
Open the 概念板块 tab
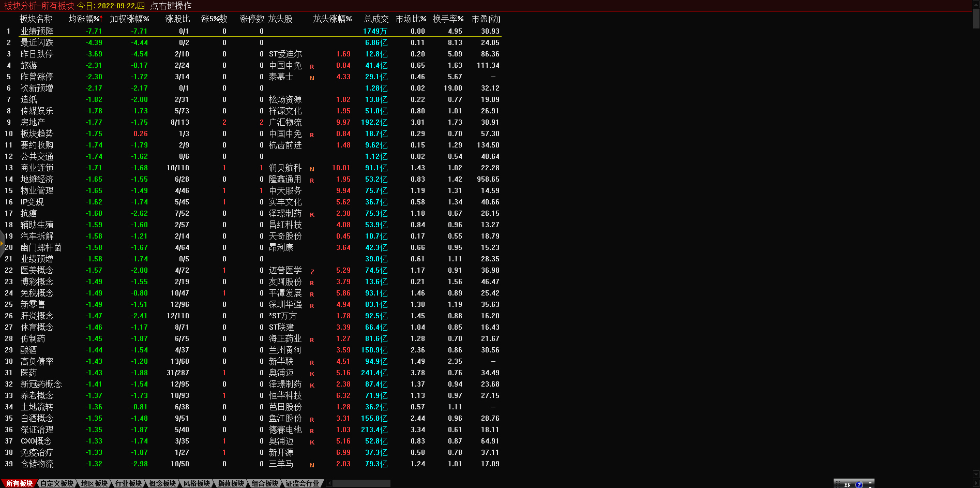tap(162, 483)
